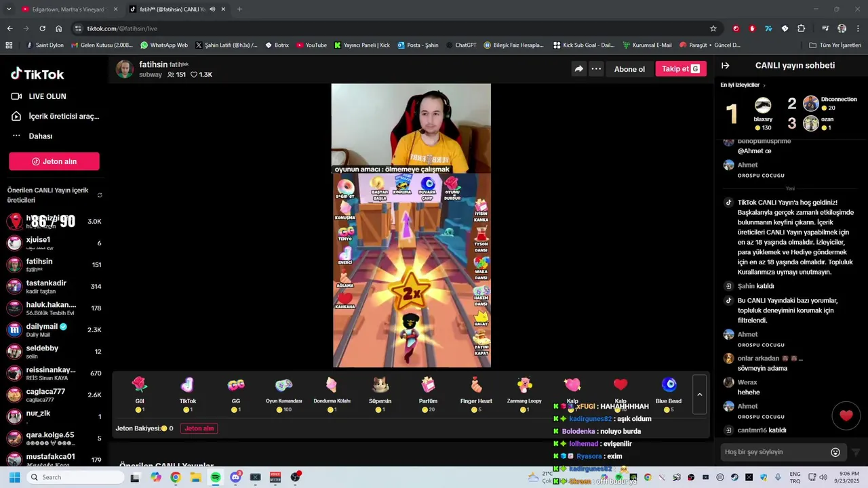Expand En iyi izleyiciler list
Screen dimensions: 868x488
743,85
